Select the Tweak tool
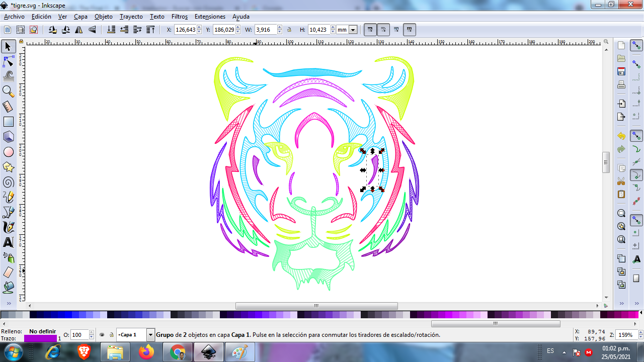 tap(8, 76)
